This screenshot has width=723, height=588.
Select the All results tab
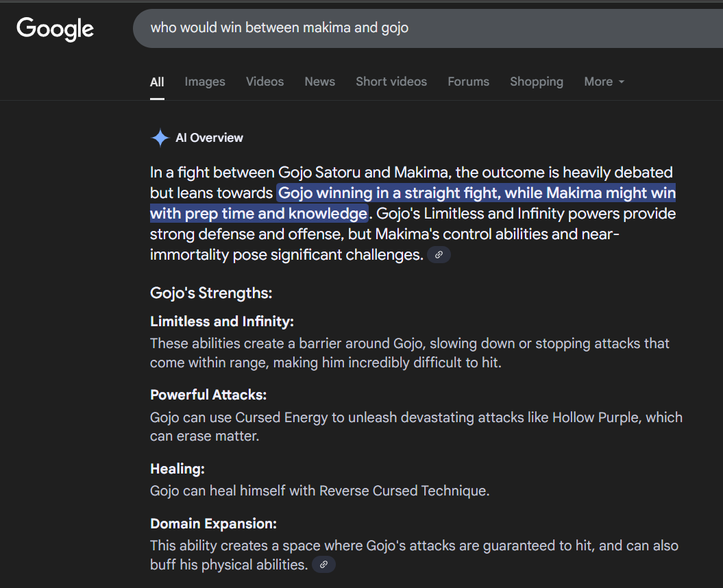[x=157, y=82]
